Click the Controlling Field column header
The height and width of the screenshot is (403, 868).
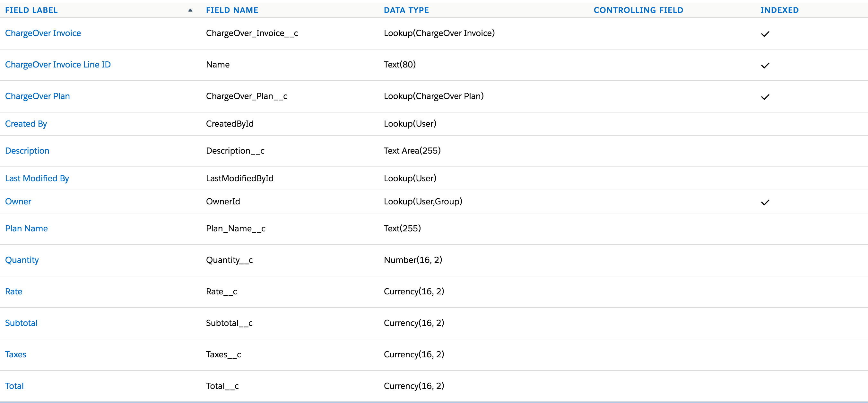[x=638, y=10]
